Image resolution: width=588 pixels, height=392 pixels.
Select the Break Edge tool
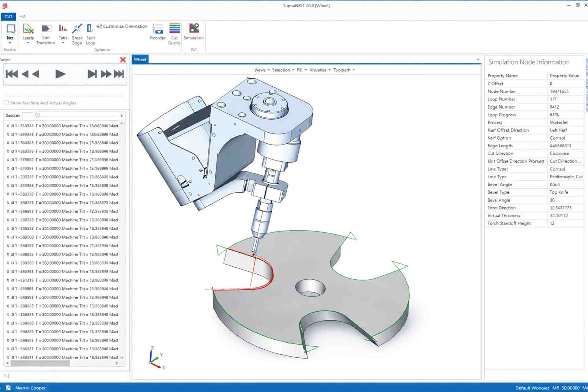(77, 34)
